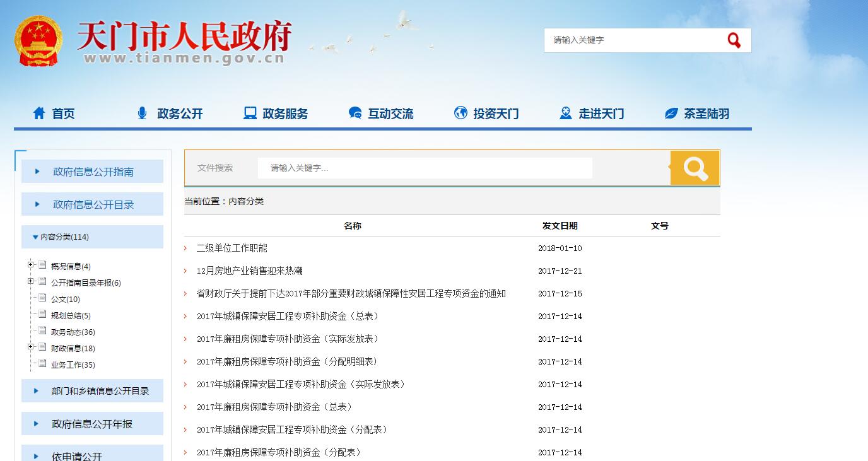Image resolution: width=868 pixels, height=461 pixels.
Task: Select the 规划总结(5) category
Action: tap(71, 316)
